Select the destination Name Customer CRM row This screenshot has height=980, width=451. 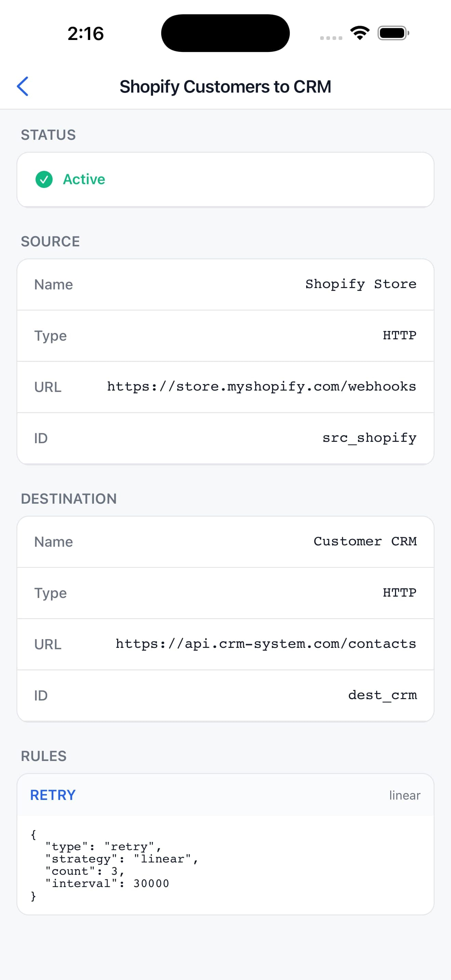pos(225,542)
